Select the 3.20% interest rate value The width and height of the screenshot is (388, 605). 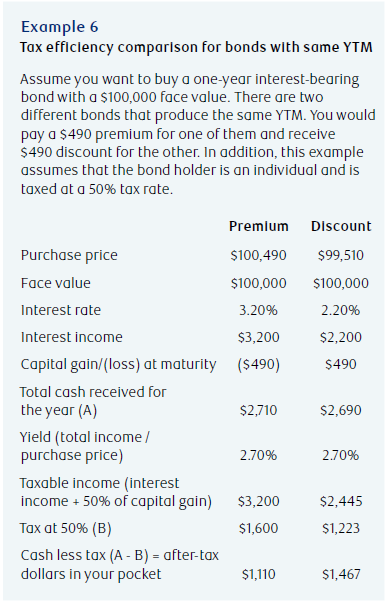(258, 310)
